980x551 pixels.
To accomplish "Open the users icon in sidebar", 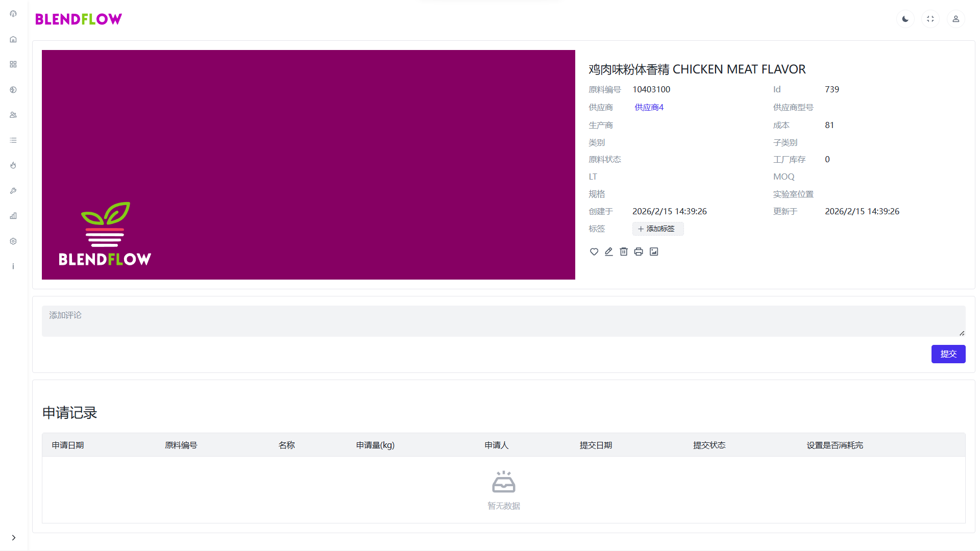I will tap(13, 115).
